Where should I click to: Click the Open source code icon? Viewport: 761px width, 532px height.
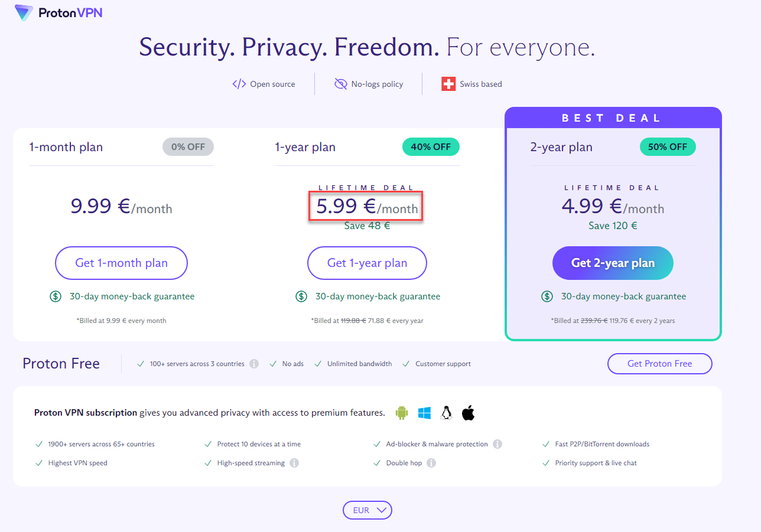[x=239, y=84]
